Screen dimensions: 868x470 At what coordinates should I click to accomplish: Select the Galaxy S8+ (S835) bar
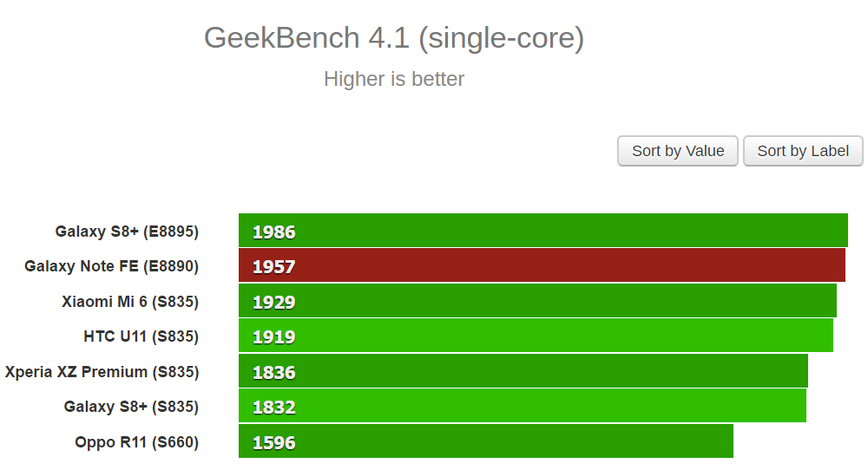522,406
